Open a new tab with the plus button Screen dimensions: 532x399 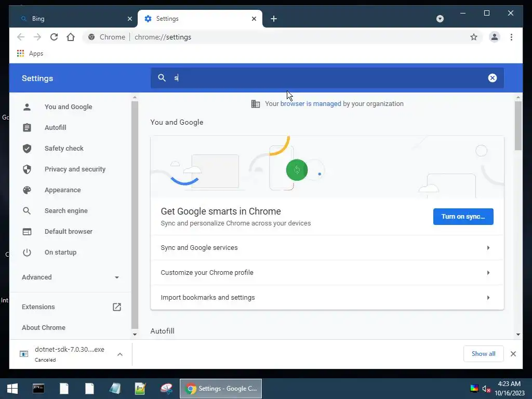(274, 19)
